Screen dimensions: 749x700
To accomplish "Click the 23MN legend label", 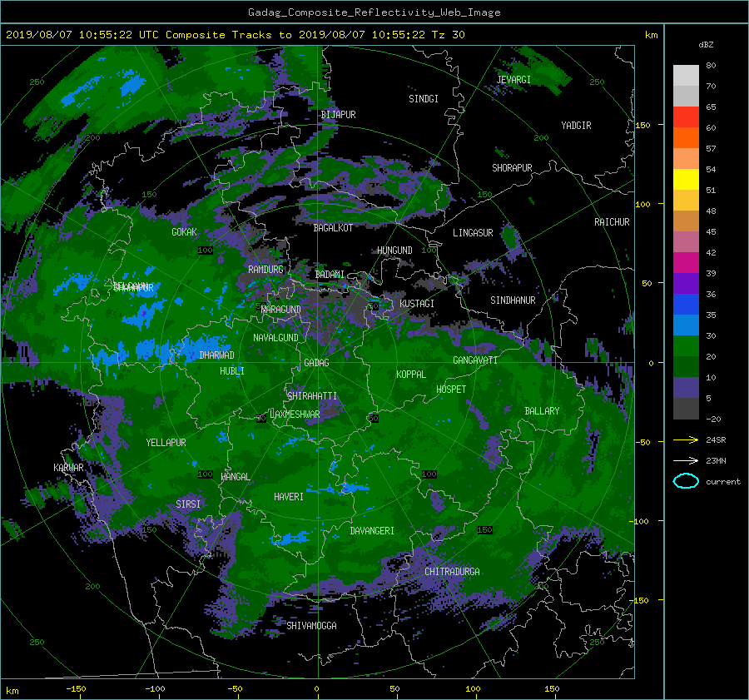I will [716, 460].
